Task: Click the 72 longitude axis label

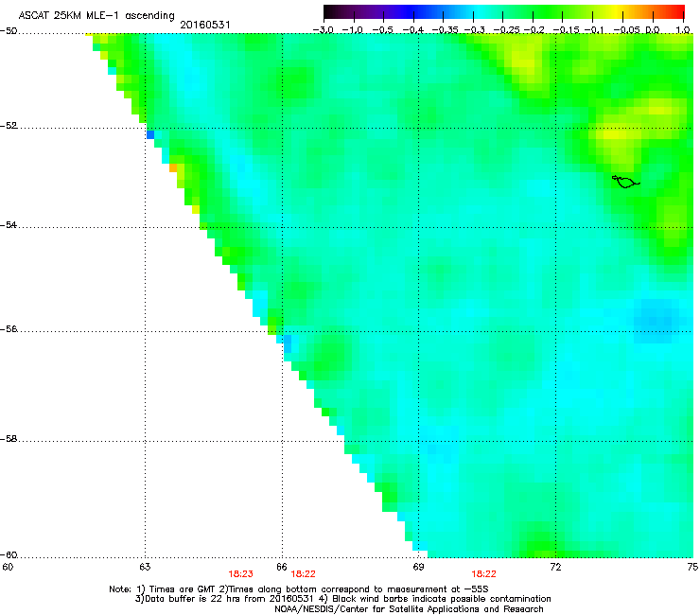Action: tap(555, 567)
